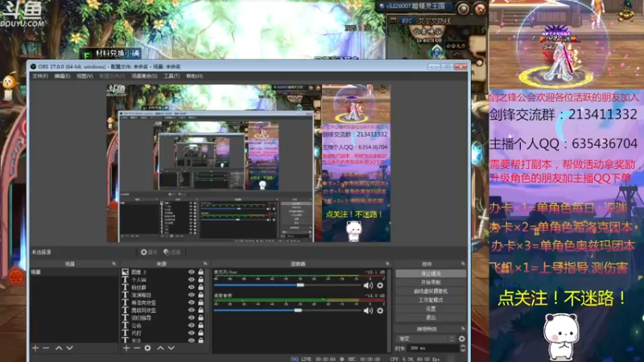
Task: Toggle visibility of 深渊每日 source
Action: [192, 294]
